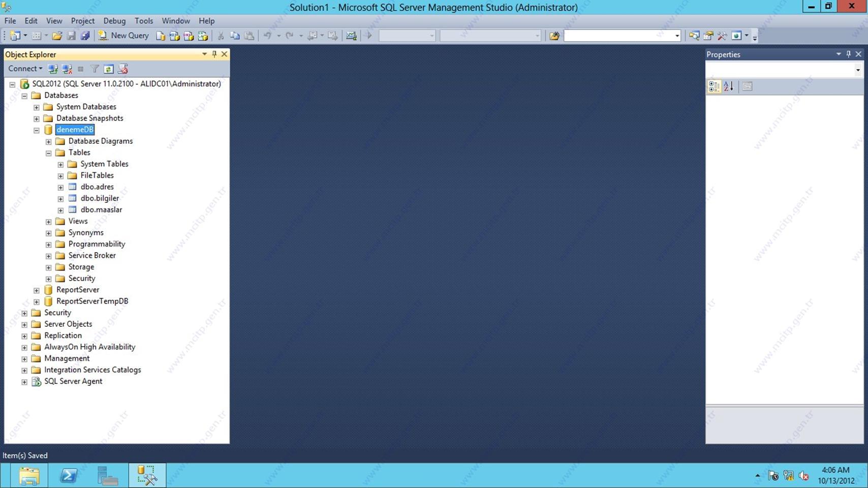
Task: Select Integration Services Catalogs node
Action: tap(92, 370)
